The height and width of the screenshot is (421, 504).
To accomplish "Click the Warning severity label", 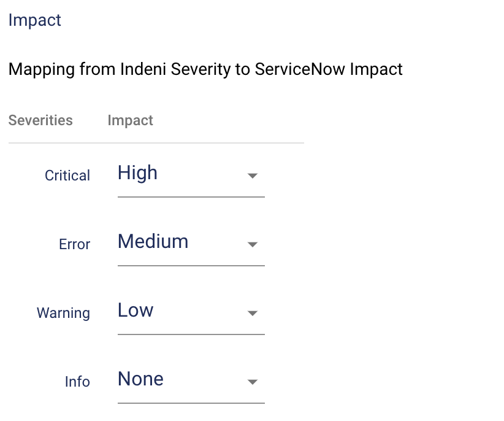I will (63, 313).
